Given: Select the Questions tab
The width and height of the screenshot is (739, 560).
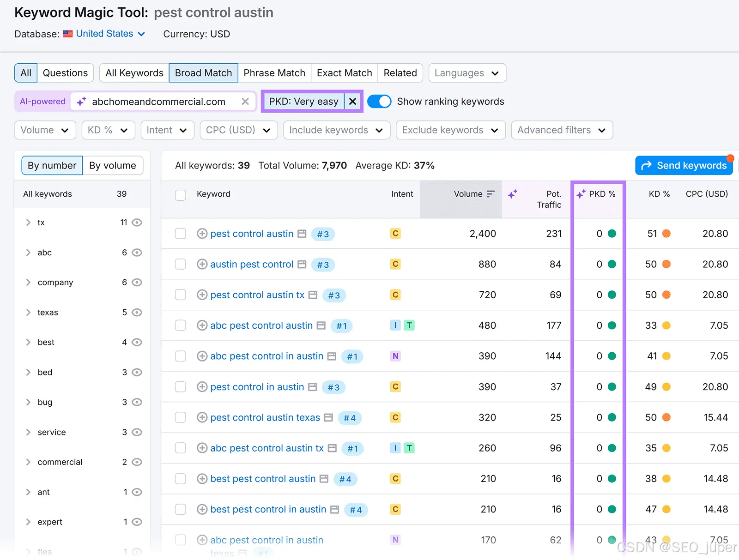Looking at the screenshot, I should pyautogui.click(x=65, y=73).
